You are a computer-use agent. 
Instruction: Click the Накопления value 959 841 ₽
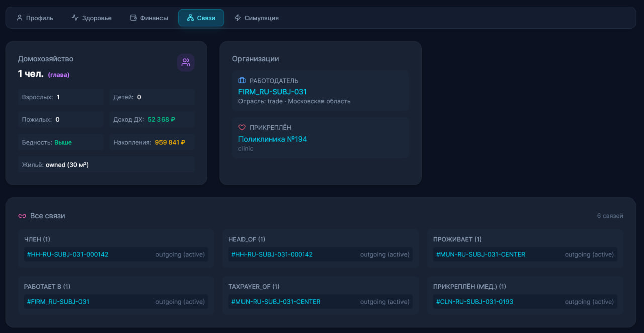170,143
